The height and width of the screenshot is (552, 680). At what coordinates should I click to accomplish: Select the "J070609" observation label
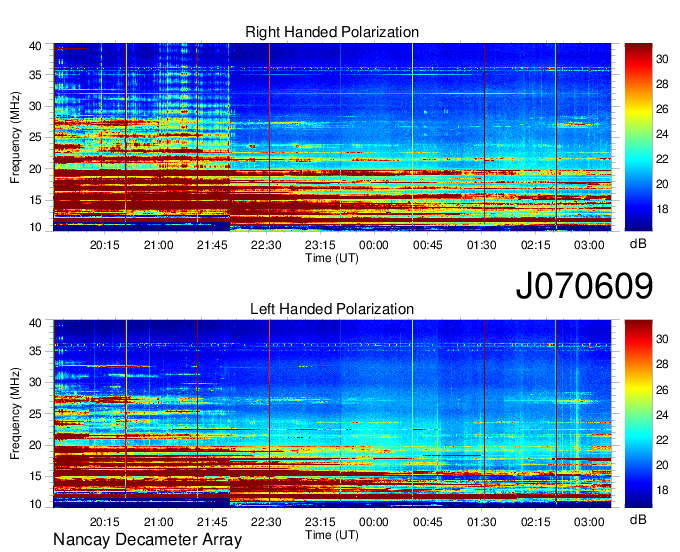[584, 286]
